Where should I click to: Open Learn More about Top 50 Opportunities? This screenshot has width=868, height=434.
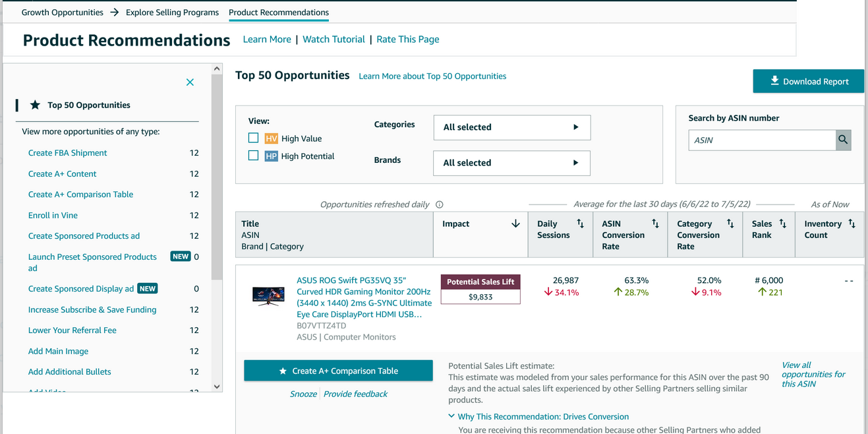433,77
